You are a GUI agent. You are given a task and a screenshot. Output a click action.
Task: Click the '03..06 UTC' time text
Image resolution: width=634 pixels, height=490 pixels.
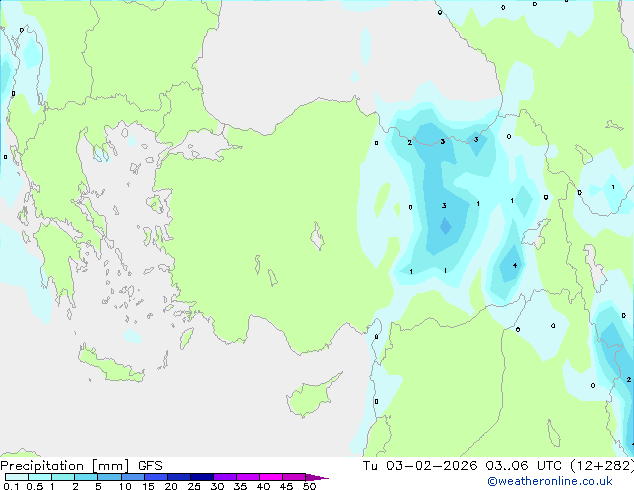524,466
